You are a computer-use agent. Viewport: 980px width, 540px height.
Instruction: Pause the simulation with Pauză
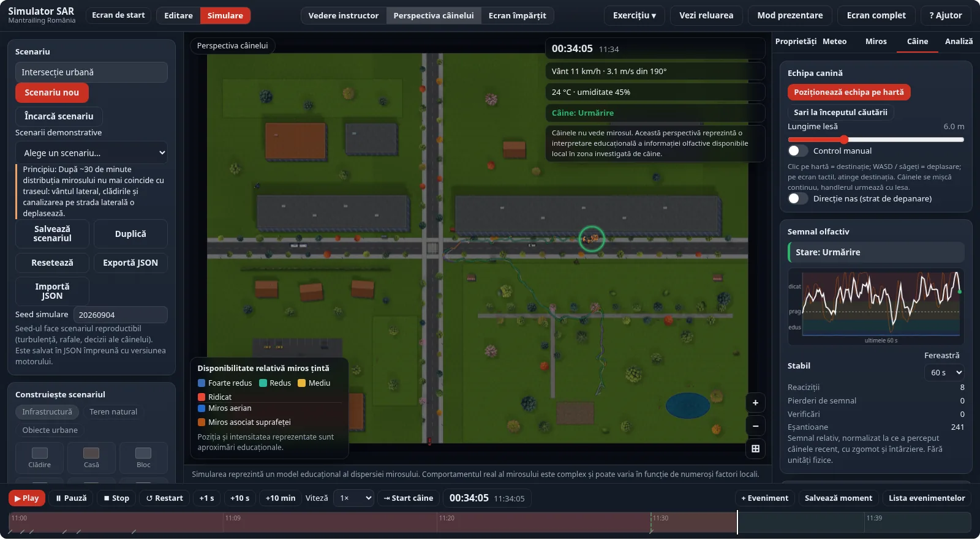[x=71, y=498]
